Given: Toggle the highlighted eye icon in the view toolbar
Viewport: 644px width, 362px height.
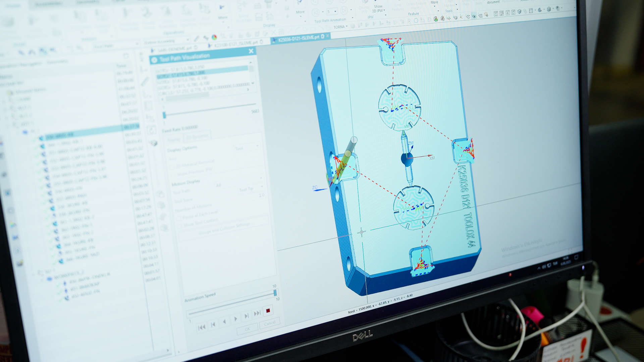Looking at the screenshot, I should pos(474,16).
